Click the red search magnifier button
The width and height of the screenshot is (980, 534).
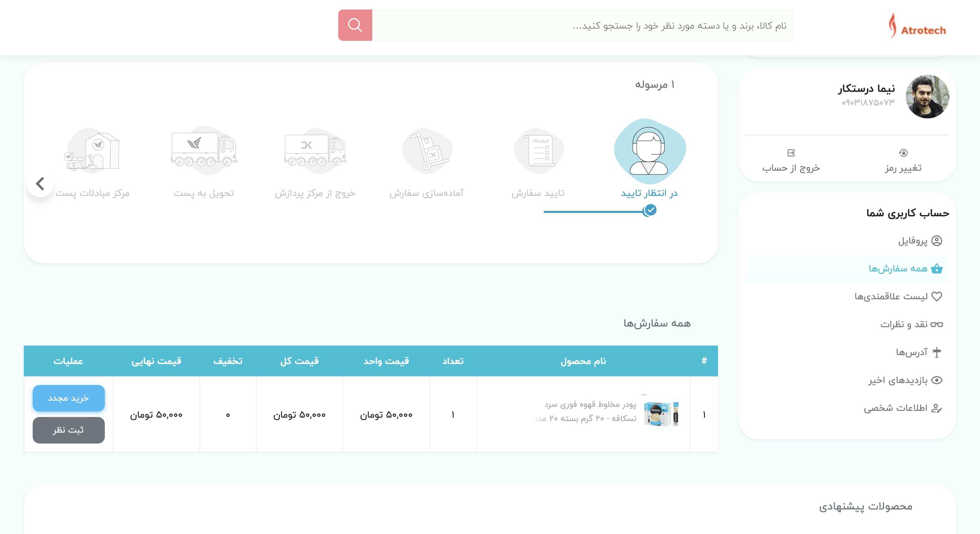tap(355, 25)
